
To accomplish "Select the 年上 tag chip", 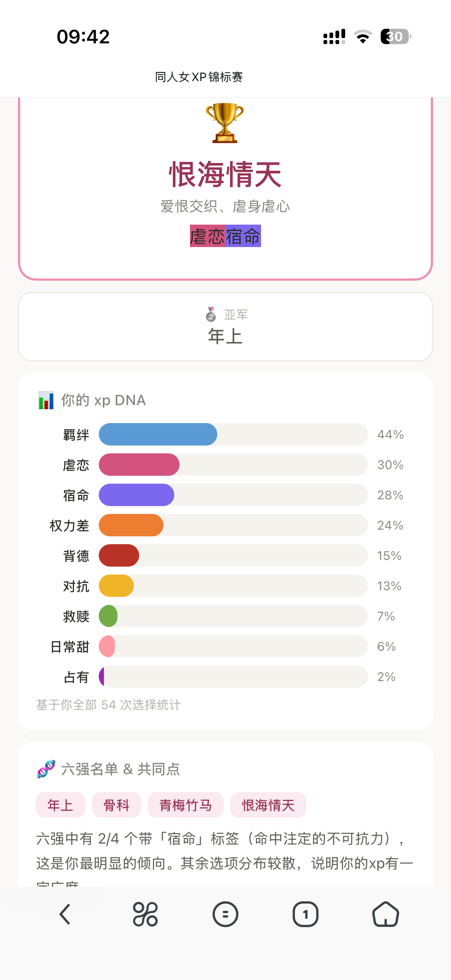I will [x=61, y=805].
